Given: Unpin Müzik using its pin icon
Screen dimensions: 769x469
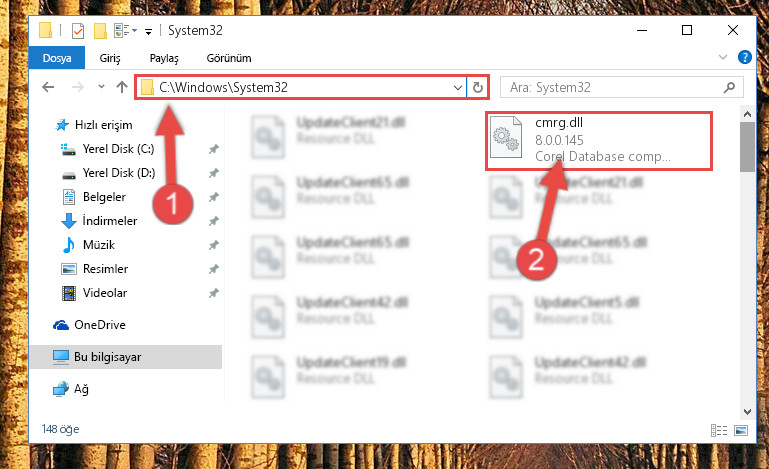Looking at the screenshot, I should coord(213,245).
